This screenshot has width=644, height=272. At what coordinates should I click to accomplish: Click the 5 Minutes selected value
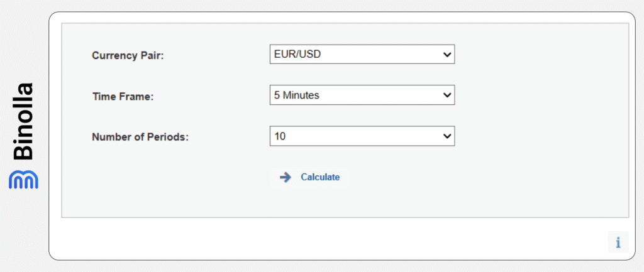(x=297, y=95)
